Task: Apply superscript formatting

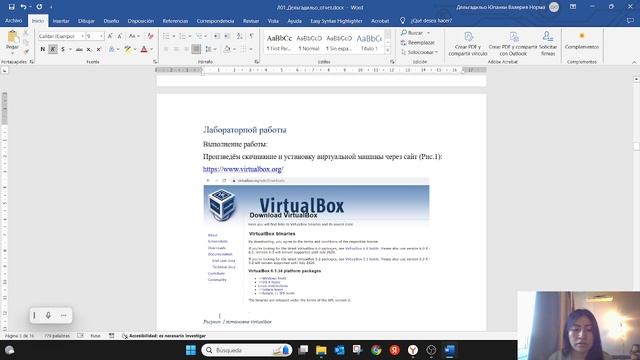Action: pos(98,49)
